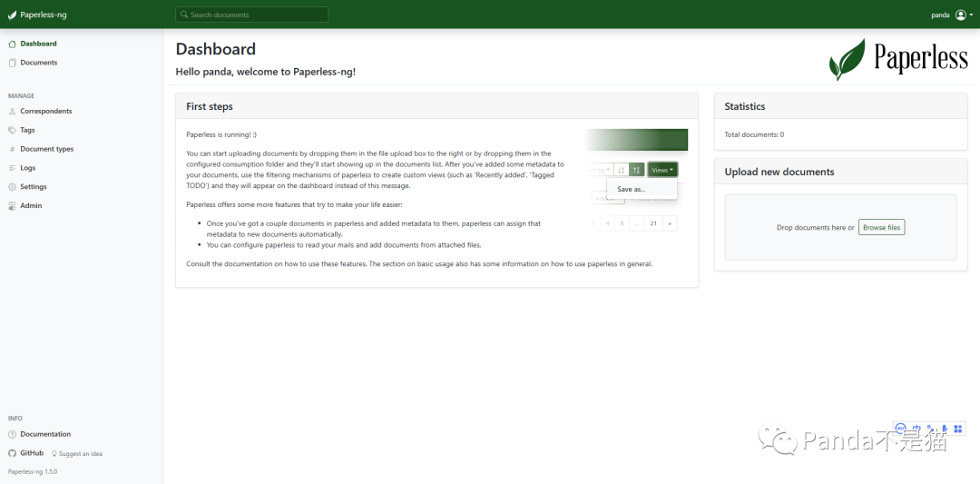Screen dimensions: 980x484
Task: Visit the GitHub link in sidebar
Action: 25,453
